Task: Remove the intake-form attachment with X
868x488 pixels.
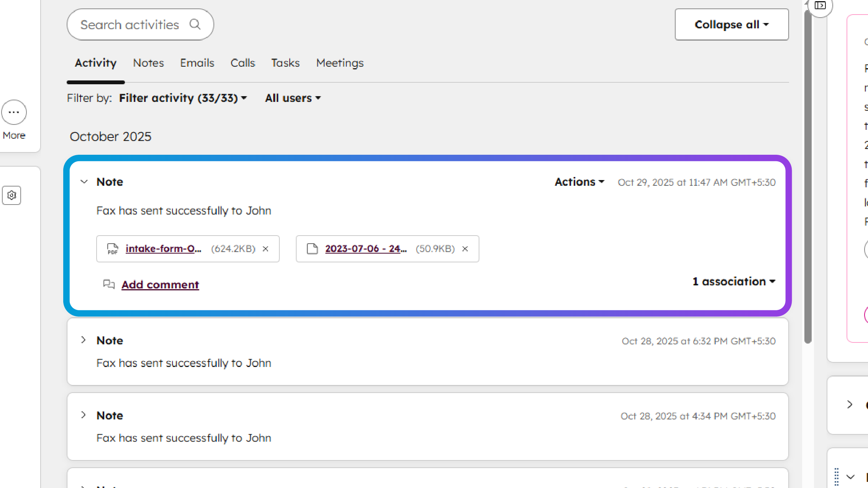Action: point(265,249)
